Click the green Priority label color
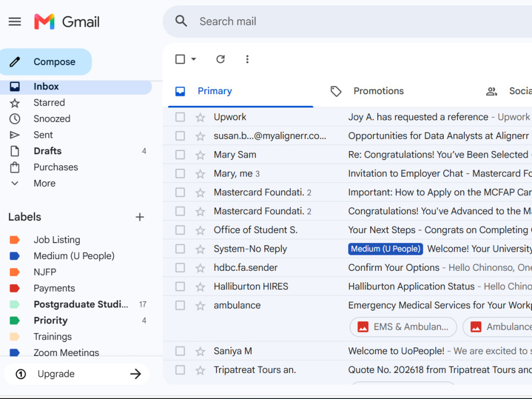This screenshot has height=399, width=532. (x=14, y=321)
